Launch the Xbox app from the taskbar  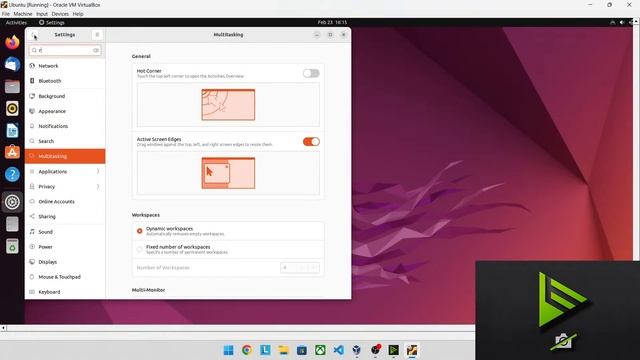click(320, 350)
